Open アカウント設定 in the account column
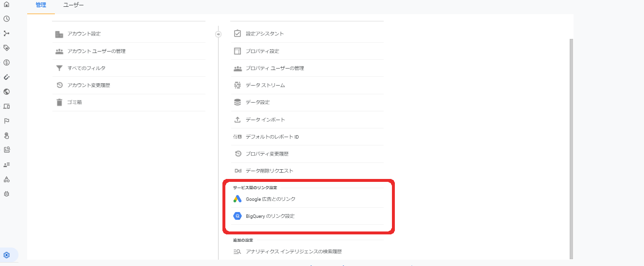 [x=84, y=34]
